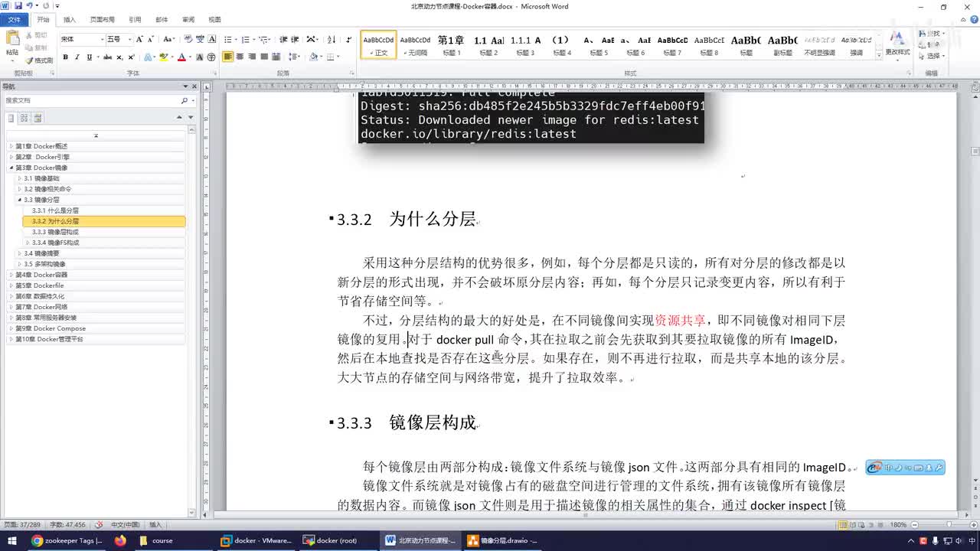The image size is (980, 551).
Task: Switch to the 页面布局 Page Layout tab
Action: (102, 20)
